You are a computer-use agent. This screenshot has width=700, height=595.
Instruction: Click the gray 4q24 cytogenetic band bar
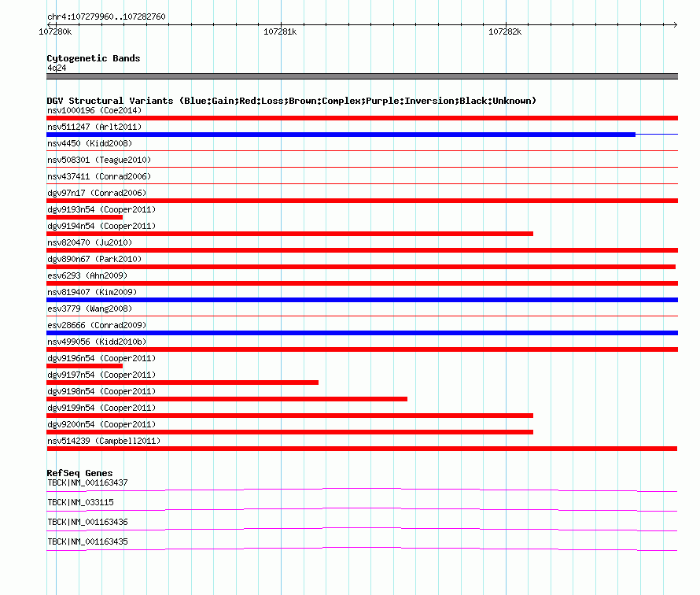[x=362, y=76]
